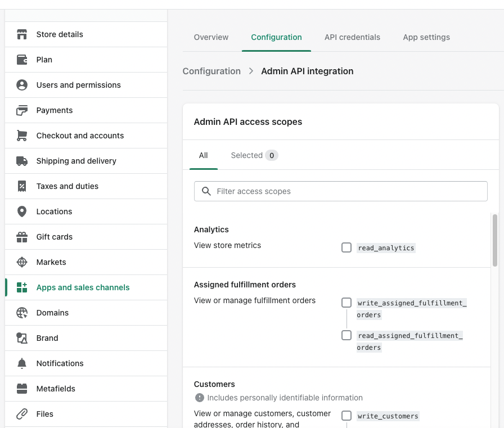Image resolution: width=504 pixels, height=428 pixels.
Task: Click the Store details storefront icon
Action: pos(22,34)
